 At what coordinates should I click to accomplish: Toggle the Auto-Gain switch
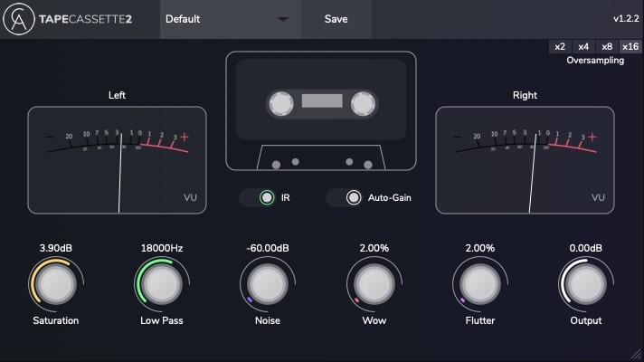click(x=354, y=197)
